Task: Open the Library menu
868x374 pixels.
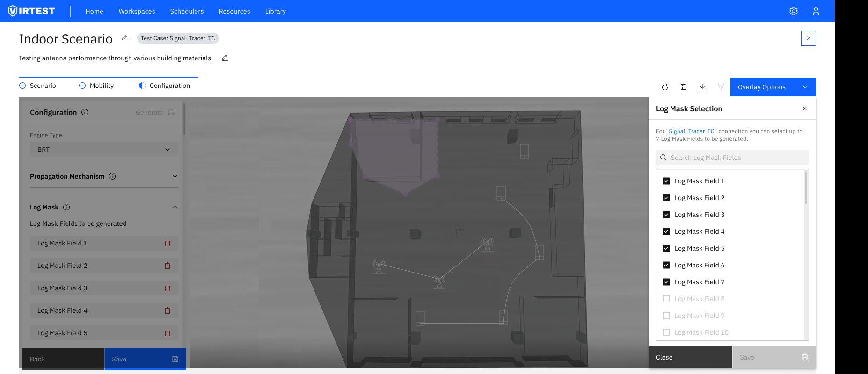Action: coord(276,11)
